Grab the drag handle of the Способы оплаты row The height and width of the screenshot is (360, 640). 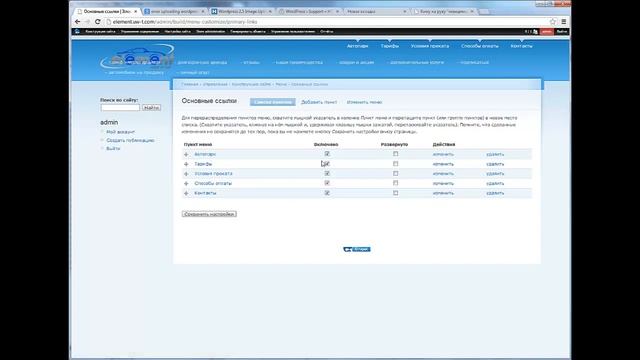(x=186, y=184)
